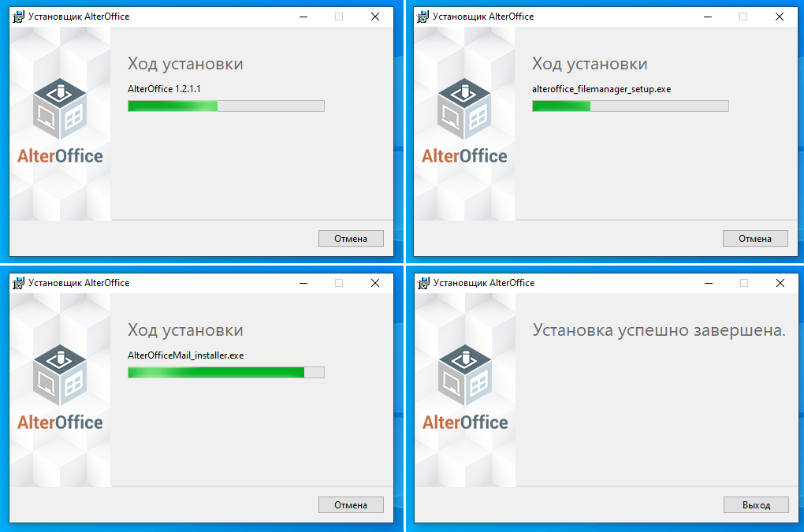This screenshot has width=804, height=532.
Task: Click the title bar installer icon of the finished install window
Action: [423, 283]
